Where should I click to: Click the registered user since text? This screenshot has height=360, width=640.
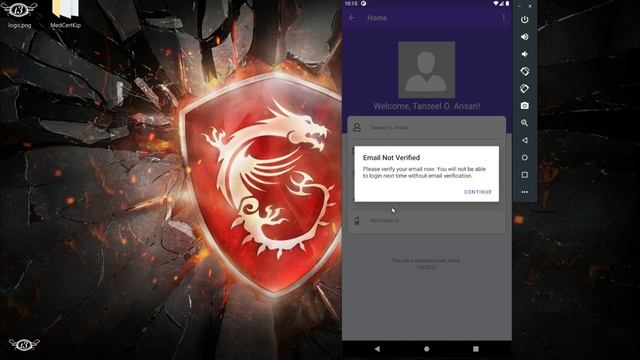tap(427, 264)
